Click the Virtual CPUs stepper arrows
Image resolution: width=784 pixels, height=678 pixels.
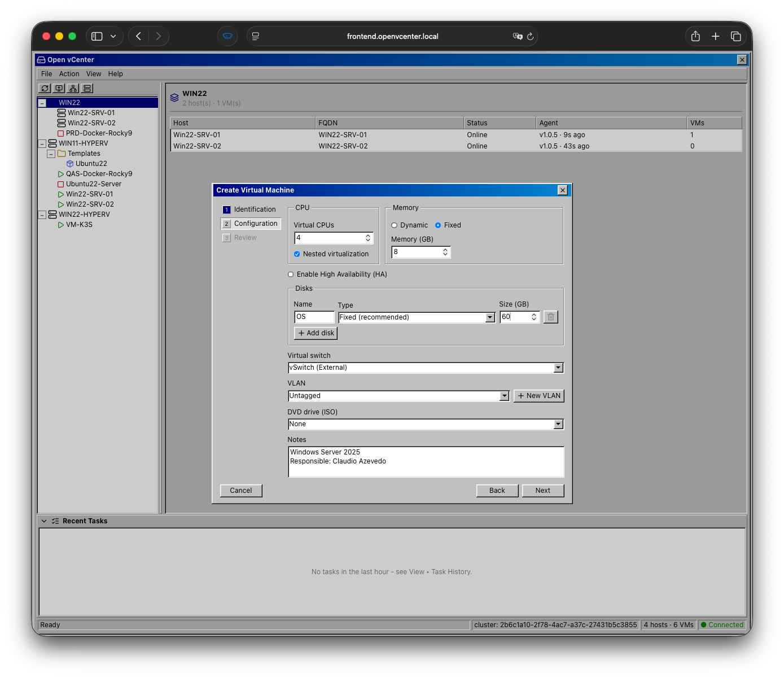coord(368,238)
